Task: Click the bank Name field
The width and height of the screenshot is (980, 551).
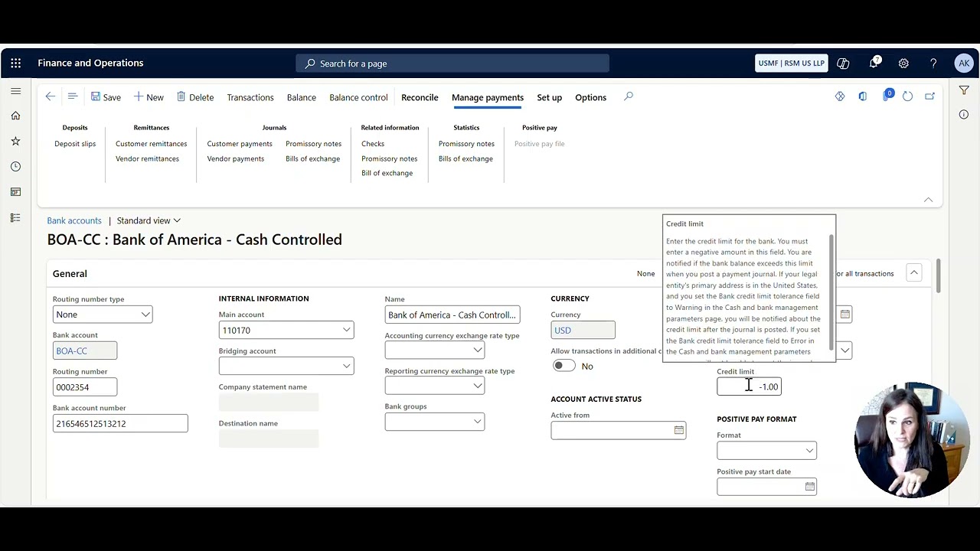Action: [x=452, y=315]
